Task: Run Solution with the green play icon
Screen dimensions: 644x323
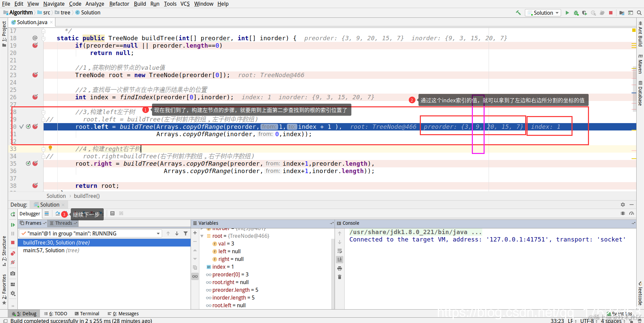Action: click(567, 13)
